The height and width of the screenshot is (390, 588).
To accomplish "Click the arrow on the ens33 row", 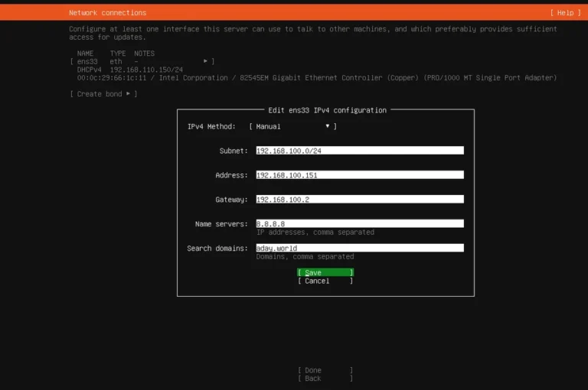I will (205, 61).
